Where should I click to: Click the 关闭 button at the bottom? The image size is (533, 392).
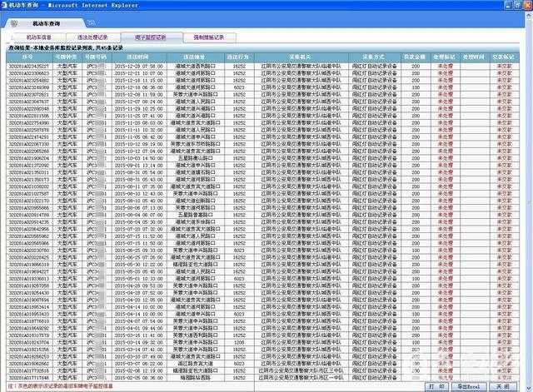click(x=502, y=386)
